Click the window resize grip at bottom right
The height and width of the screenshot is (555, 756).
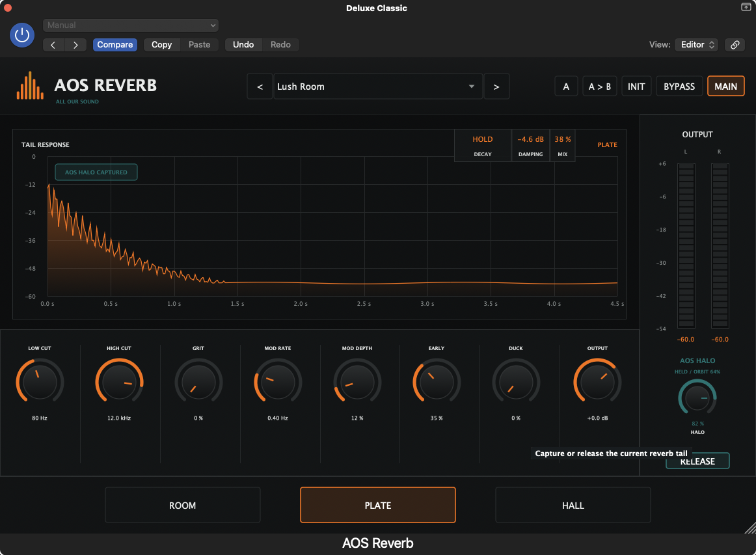point(749,528)
